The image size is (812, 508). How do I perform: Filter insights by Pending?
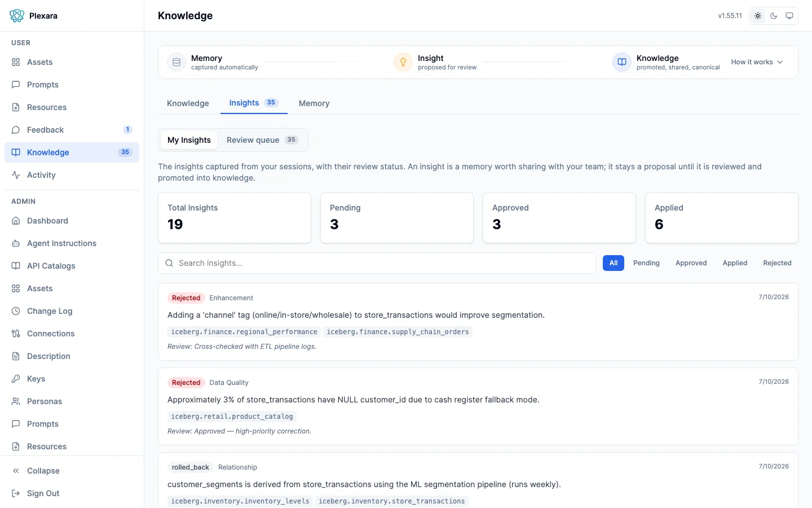pyautogui.click(x=646, y=263)
